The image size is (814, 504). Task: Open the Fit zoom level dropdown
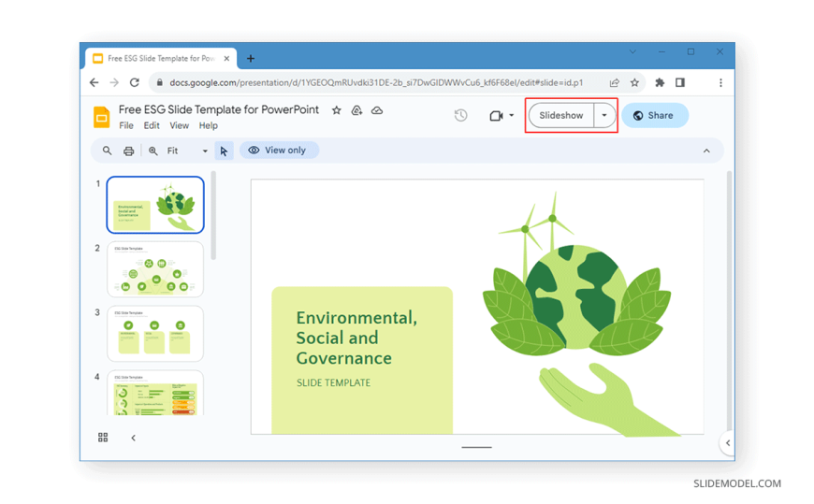(187, 151)
